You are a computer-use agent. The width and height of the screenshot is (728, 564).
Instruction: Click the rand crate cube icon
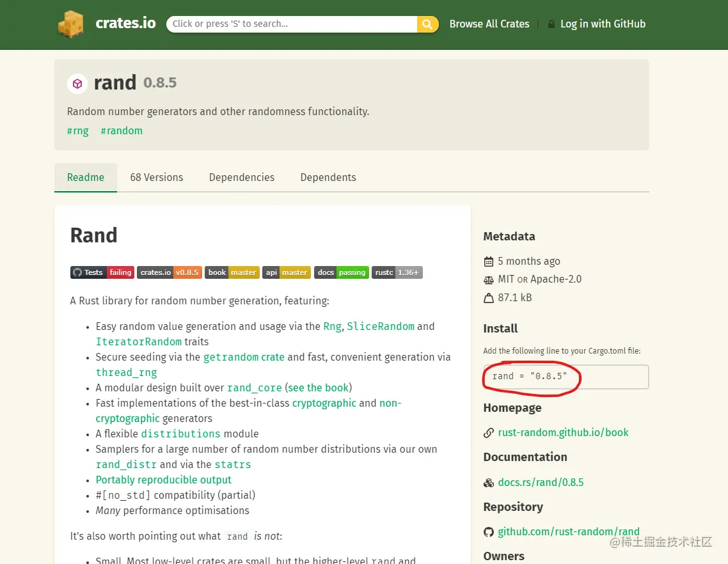click(x=77, y=84)
